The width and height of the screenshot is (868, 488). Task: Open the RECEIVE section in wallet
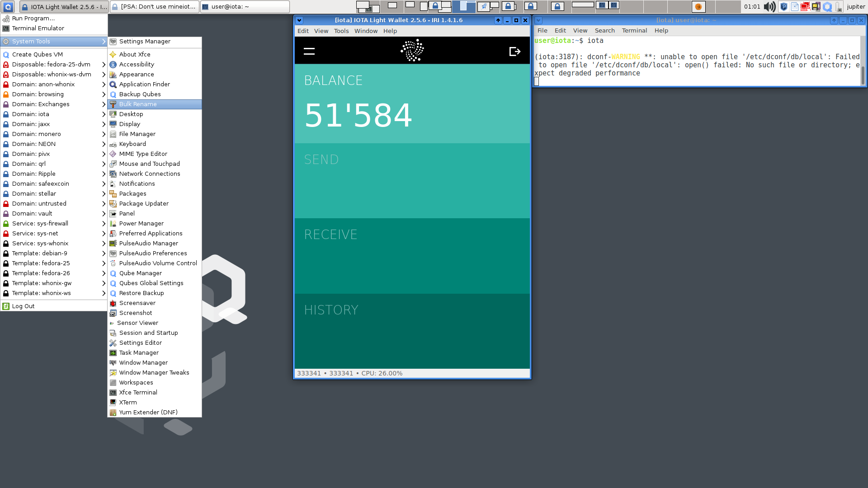[x=412, y=256]
